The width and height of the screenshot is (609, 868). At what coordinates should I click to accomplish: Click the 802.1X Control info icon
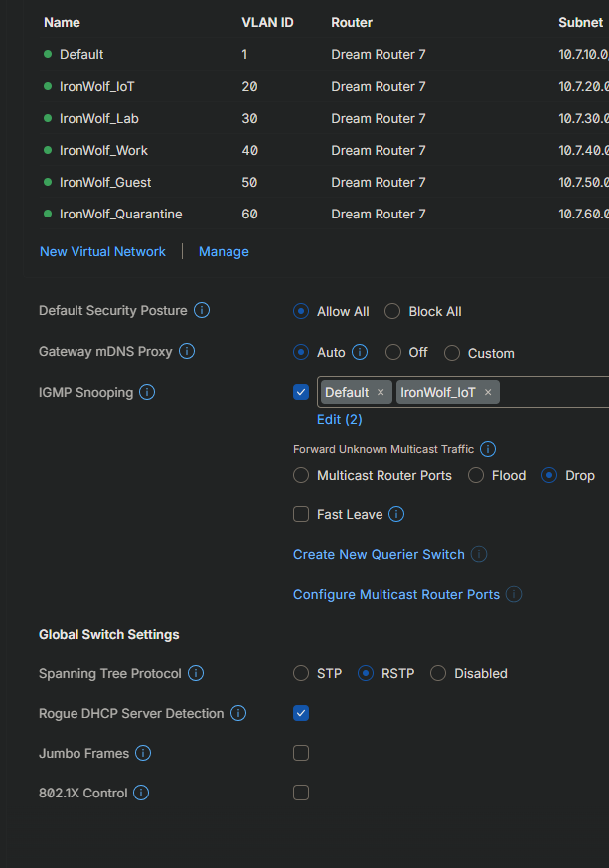click(x=141, y=793)
